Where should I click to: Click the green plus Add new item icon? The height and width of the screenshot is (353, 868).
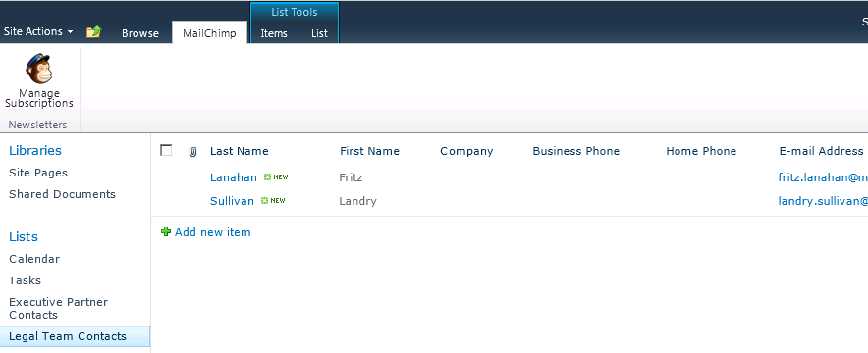point(166,232)
